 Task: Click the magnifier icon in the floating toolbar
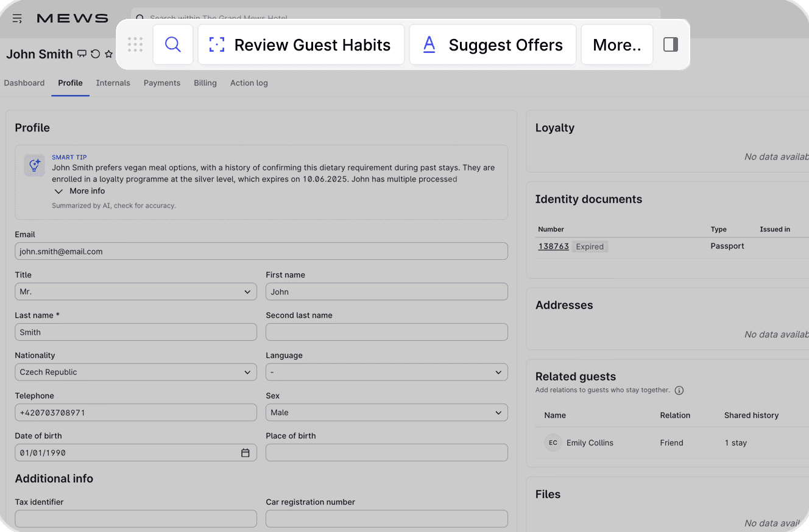[x=173, y=44]
